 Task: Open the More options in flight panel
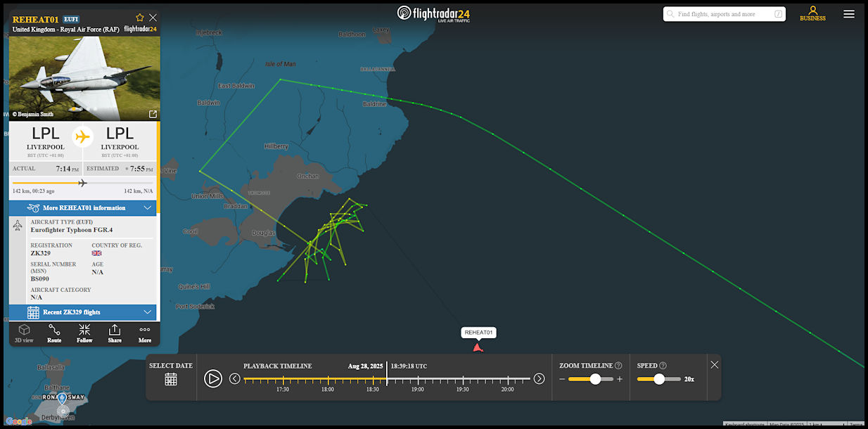145,333
